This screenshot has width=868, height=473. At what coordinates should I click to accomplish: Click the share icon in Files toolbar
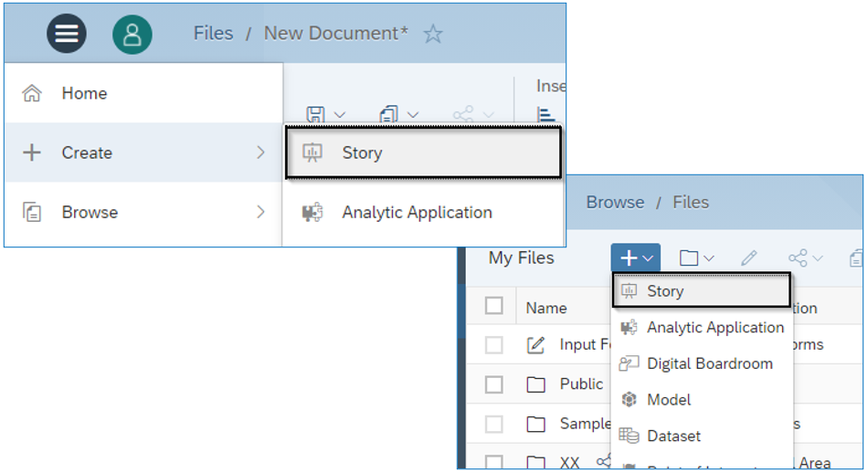click(798, 258)
